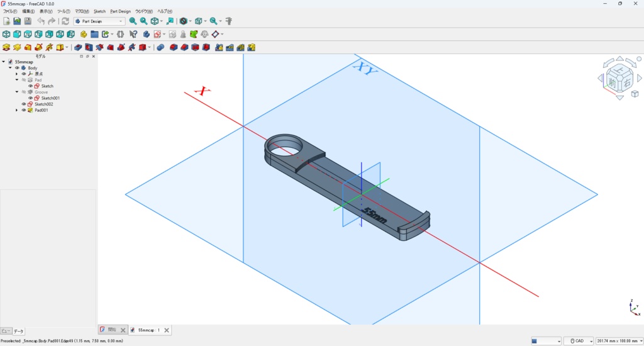Click the Thickness tool icon
This screenshot has width=644, height=346.
click(206, 47)
